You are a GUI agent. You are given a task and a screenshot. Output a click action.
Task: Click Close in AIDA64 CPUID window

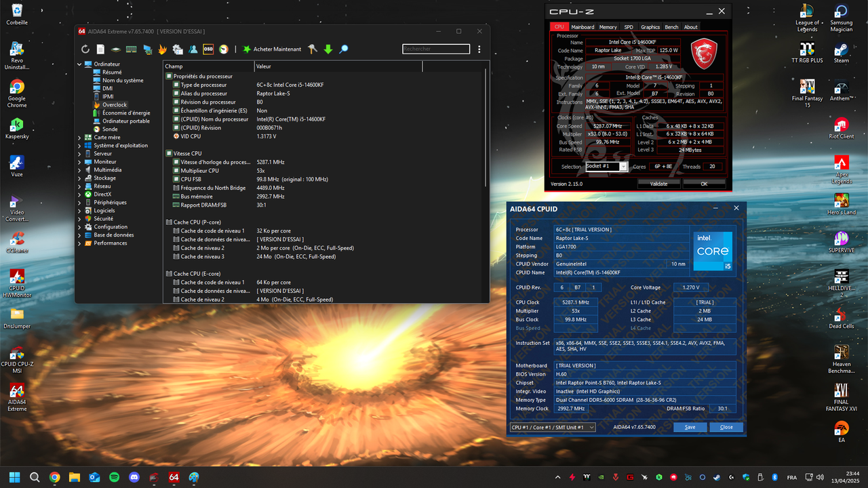click(x=726, y=427)
